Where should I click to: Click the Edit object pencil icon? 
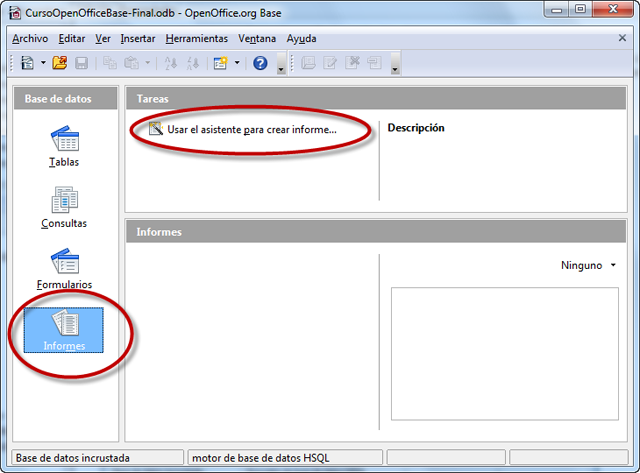click(x=330, y=63)
